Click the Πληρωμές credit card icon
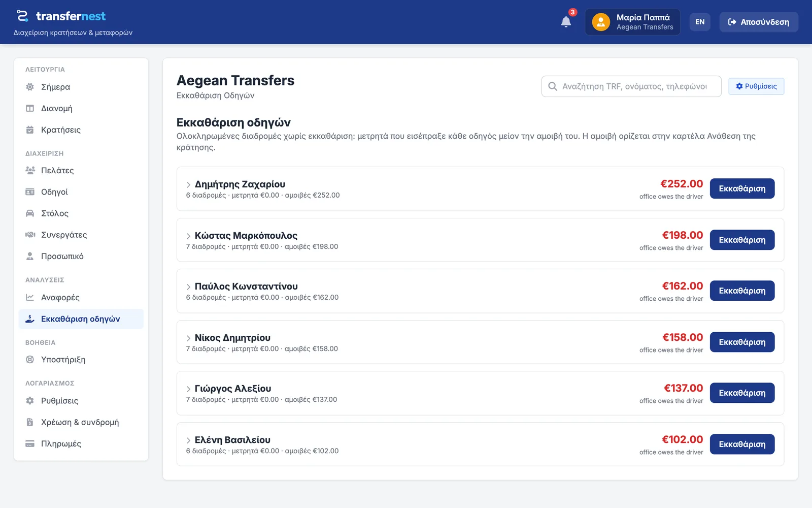 click(30, 443)
